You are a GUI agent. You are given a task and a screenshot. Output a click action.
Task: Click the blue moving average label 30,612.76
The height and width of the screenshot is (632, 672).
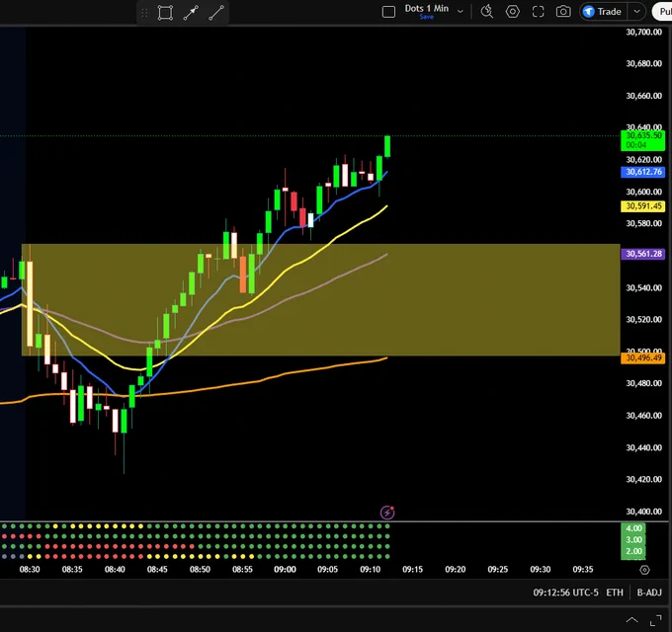643,172
